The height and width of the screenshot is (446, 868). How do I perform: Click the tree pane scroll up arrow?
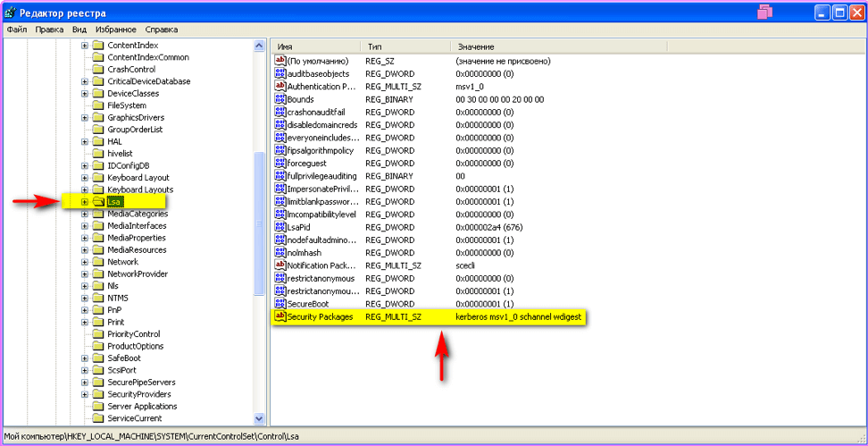point(258,46)
